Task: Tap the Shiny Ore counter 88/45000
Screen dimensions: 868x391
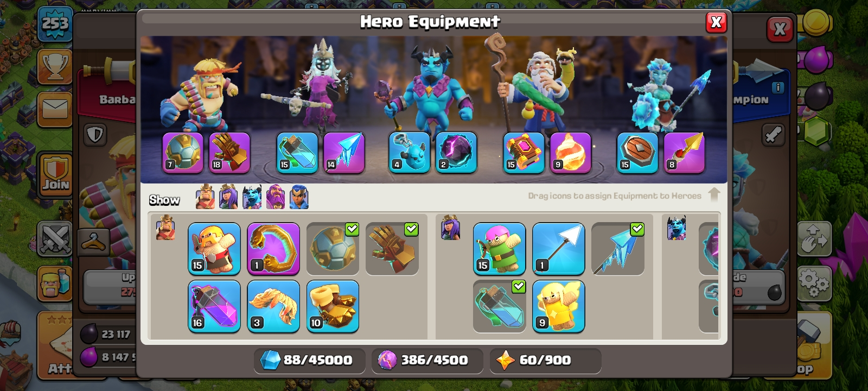Action: pyautogui.click(x=309, y=360)
